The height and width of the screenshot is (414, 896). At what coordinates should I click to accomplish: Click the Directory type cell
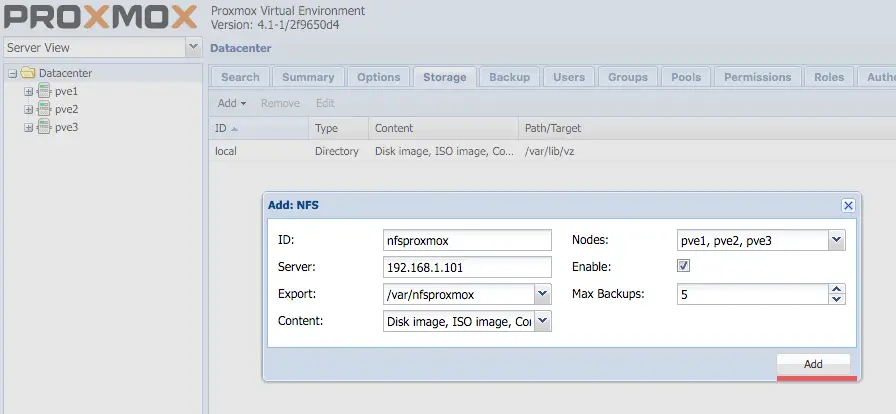[337, 152]
